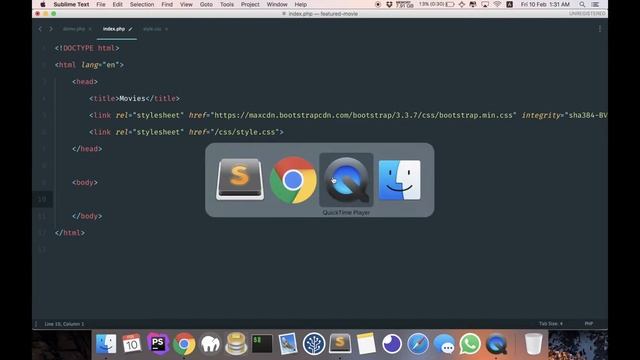Open Messages from the Dock
Image resolution: width=640 pixels, height=360 pixels.
[444, 344]
